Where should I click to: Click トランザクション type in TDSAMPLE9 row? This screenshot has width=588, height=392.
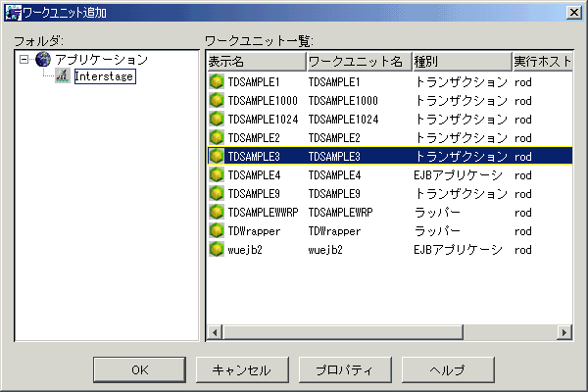click(x=462, y=194)
